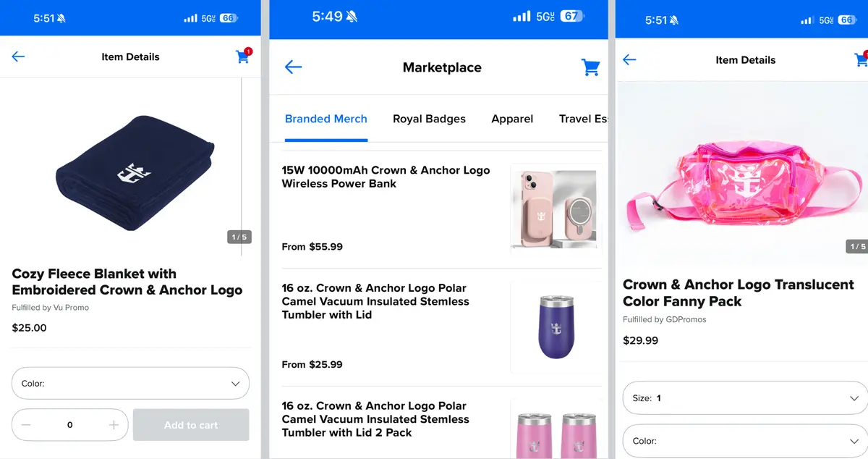The width and height of the screenshot is (868, 459).
Task: Increase blanket quantity with plus icon
Action: pos(114,425)
